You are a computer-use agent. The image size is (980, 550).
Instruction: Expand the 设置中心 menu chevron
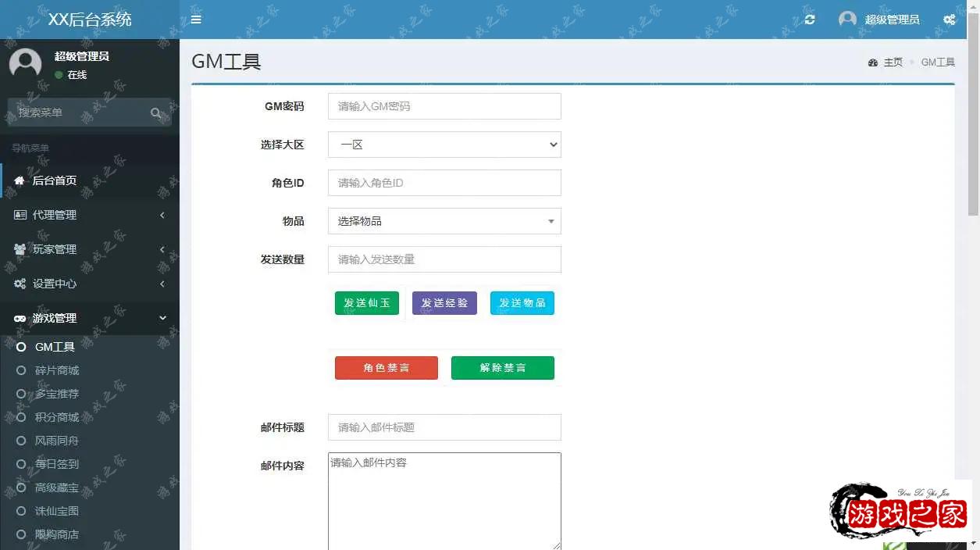(162, 284)
